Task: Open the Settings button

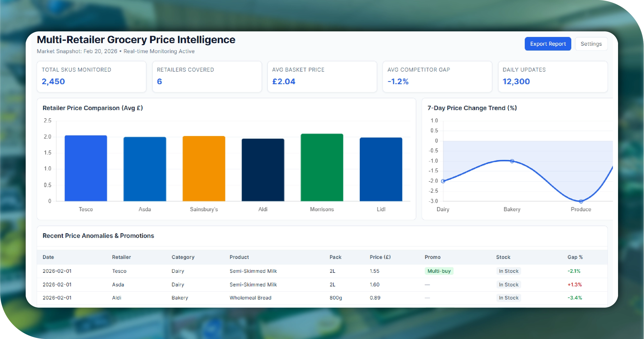Action: click(x=591, y=44)
